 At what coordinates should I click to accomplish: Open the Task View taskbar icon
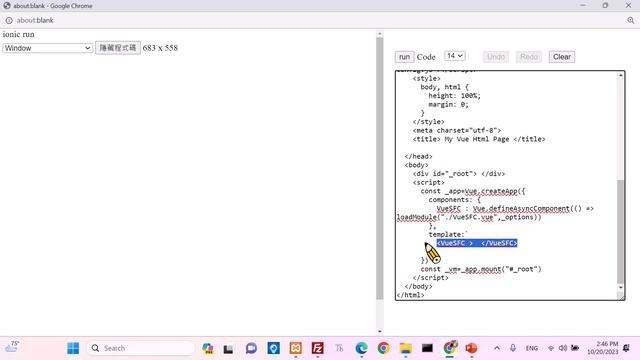tap(228, 349)
